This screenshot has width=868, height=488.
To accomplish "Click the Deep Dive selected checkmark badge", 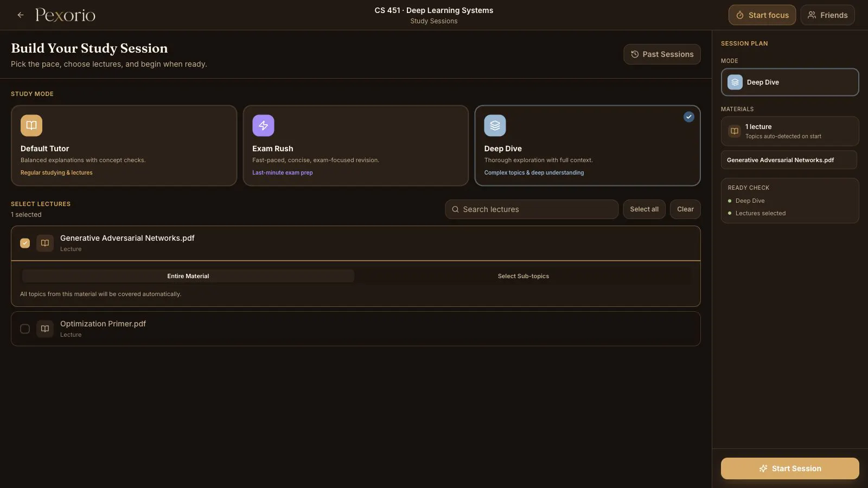I will pyautogui.click(x=688, y=117).
